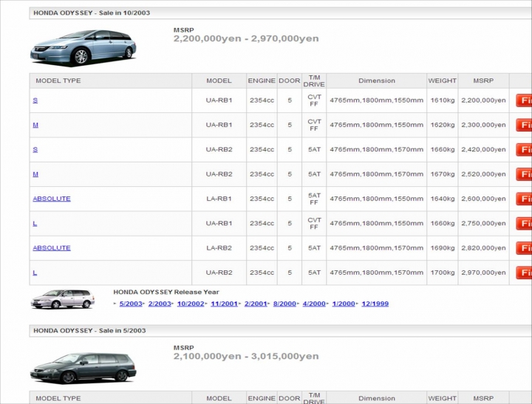The height and width of the screenshot is (404, 532).
Task: Go to the 1/2000 release year link
Action: tap(344, 304)
